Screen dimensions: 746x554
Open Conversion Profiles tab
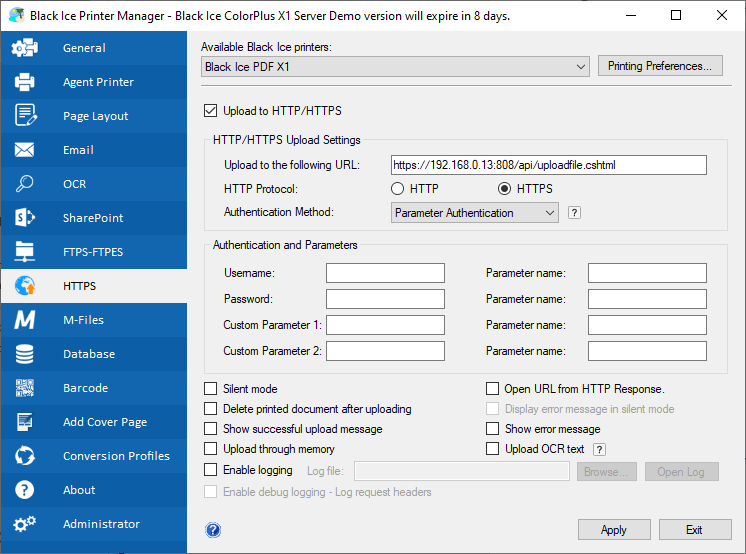(94, 455)
